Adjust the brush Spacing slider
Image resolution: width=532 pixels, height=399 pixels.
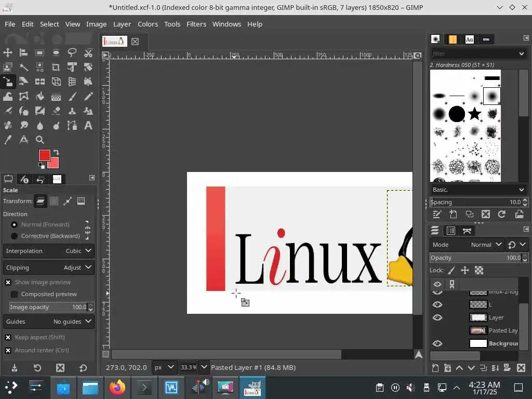pos(476,202)
